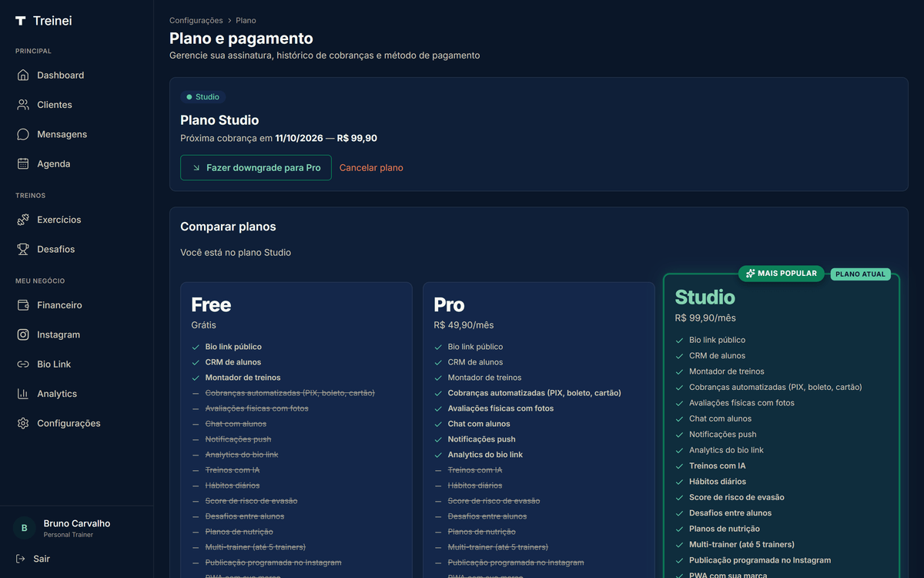Click the Pro plan title
The image size is (924, 578).
click(x=449, y=304)
